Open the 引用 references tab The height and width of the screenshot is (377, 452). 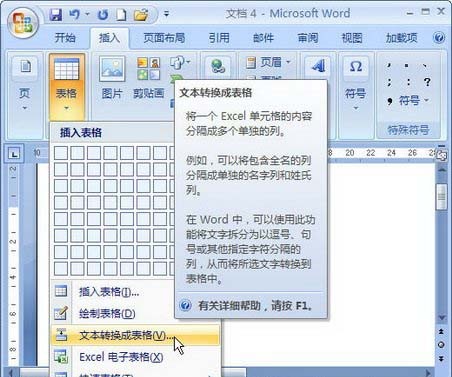(219, 38)
